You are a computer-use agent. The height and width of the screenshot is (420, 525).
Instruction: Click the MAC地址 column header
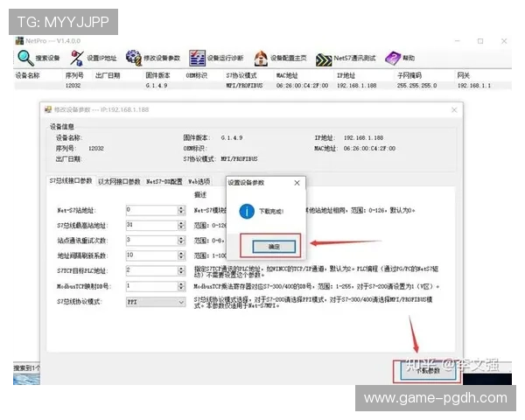point(287,76)
